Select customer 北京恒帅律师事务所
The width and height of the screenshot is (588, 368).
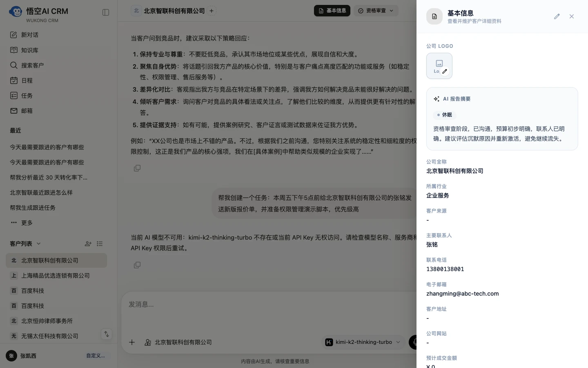56,321
